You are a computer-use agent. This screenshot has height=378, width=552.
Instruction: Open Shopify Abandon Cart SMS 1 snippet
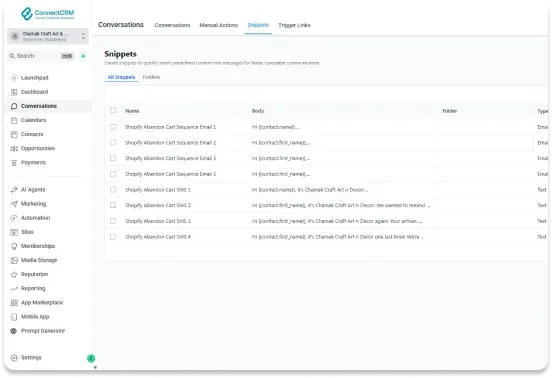(158, 190)
